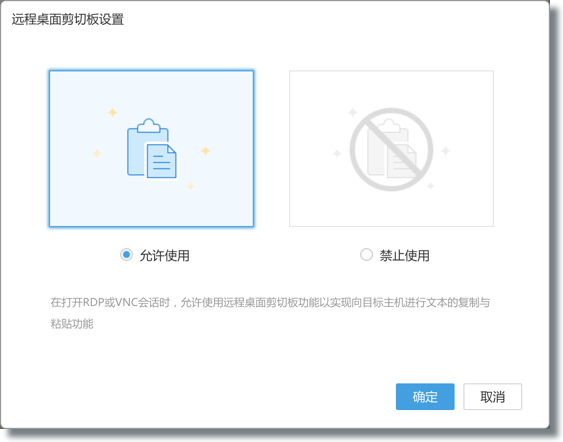
Task: Choose the highlighted allow-clipboard card
Action: tap(151, 149)
